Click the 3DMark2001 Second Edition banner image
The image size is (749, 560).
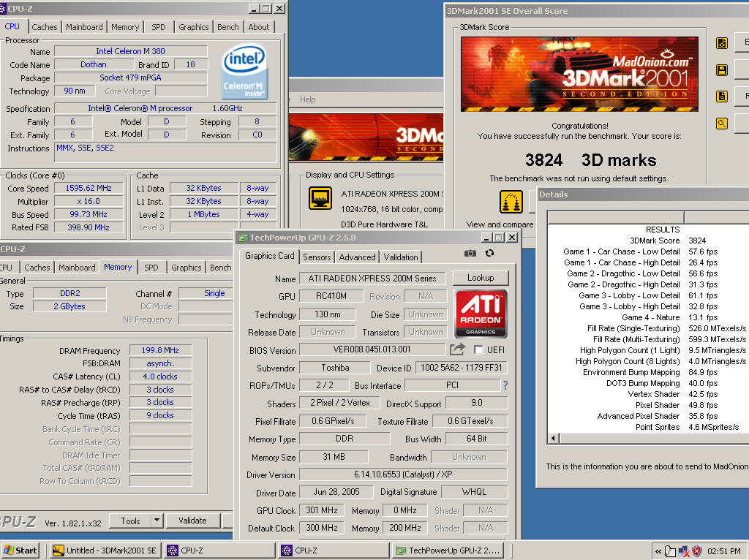point(579,74)
